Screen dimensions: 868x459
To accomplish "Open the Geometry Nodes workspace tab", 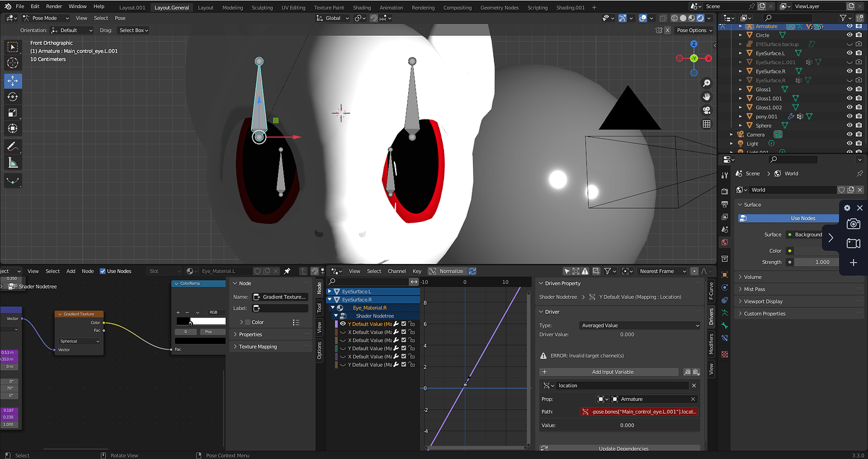I will coord(499,8).
